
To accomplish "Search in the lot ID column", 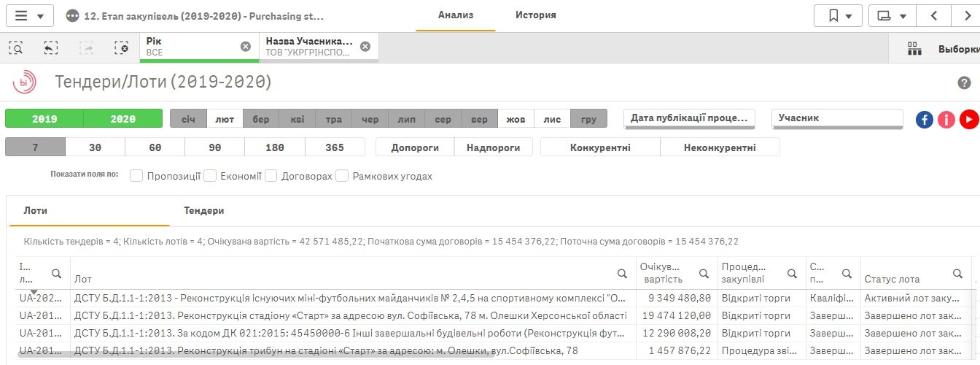I will (56, 274).
